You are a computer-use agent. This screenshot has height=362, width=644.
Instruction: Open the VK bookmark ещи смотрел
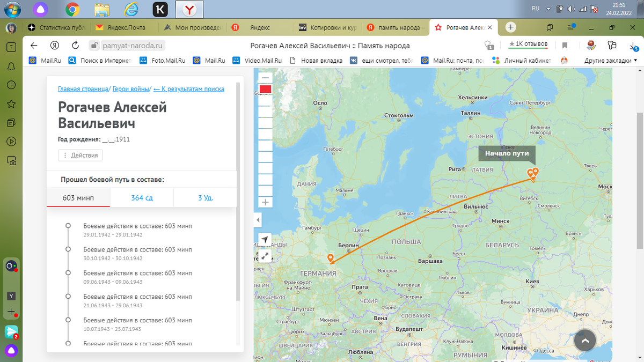(x=382, y=61)
